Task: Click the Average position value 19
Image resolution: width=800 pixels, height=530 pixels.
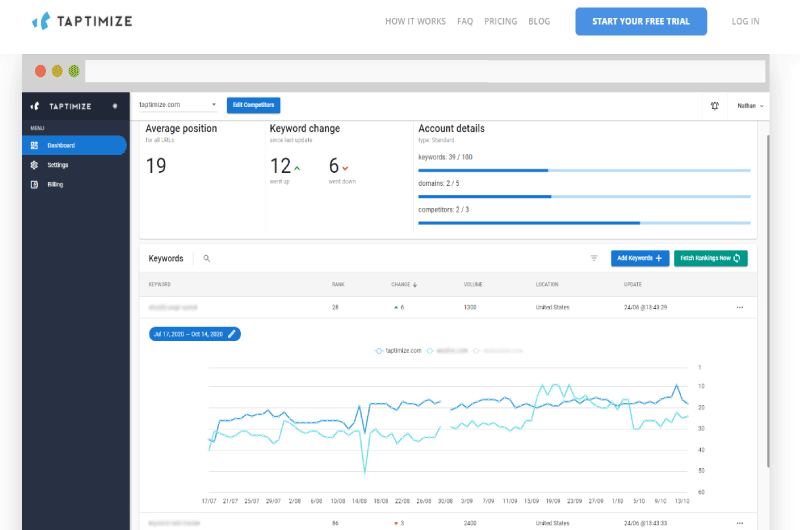Action: coord(156,166)
